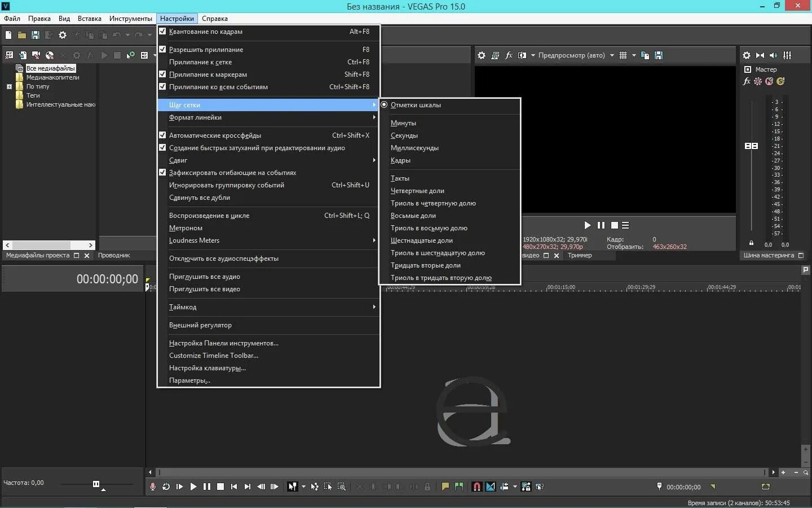812x508 pixels.
Task: Click the insert region icon in timeline toolbar
Action: click(459, 487)
